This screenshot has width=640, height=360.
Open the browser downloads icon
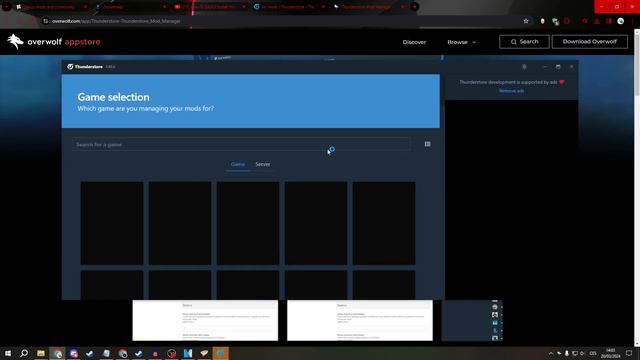tap(596, 21)
